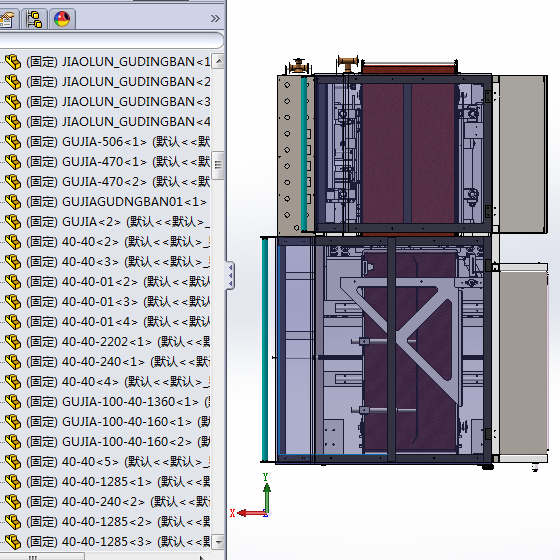Click the 40-40-01<2> part icon

[13, 282]
